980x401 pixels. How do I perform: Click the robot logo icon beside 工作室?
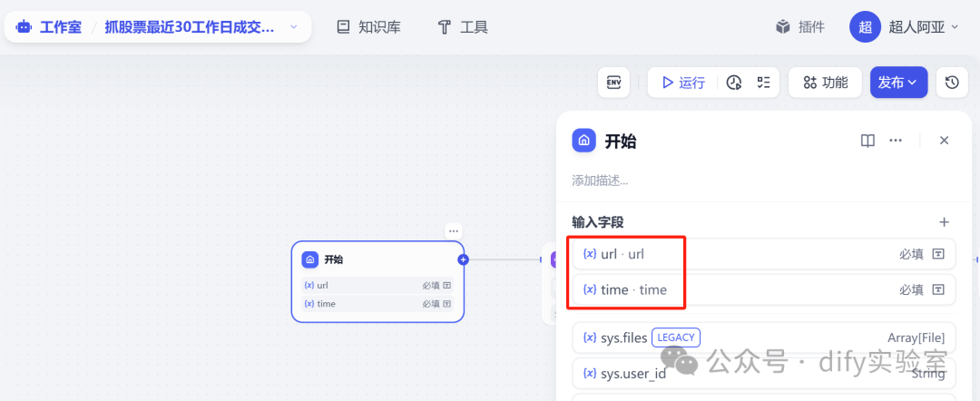coord(24,27)
